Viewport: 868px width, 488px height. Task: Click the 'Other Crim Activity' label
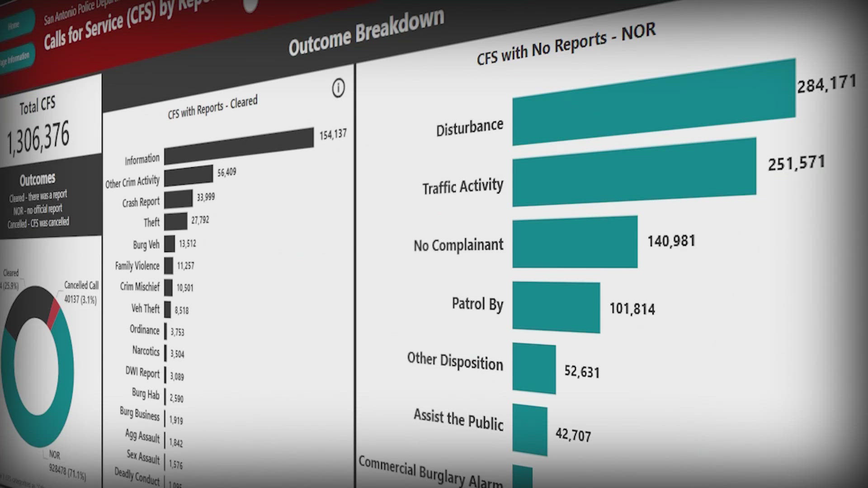pos(132,182)
